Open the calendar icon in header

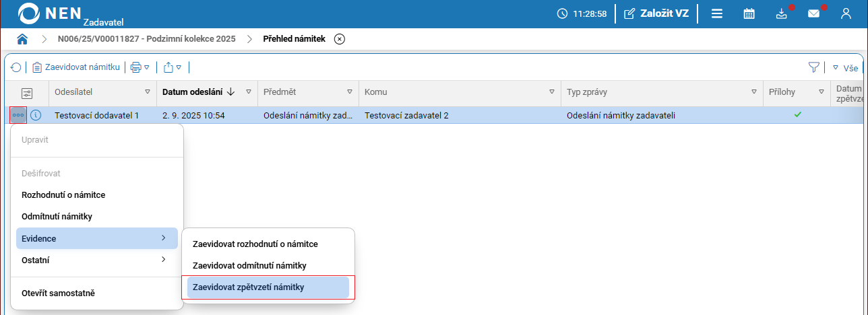click(749, 13)
